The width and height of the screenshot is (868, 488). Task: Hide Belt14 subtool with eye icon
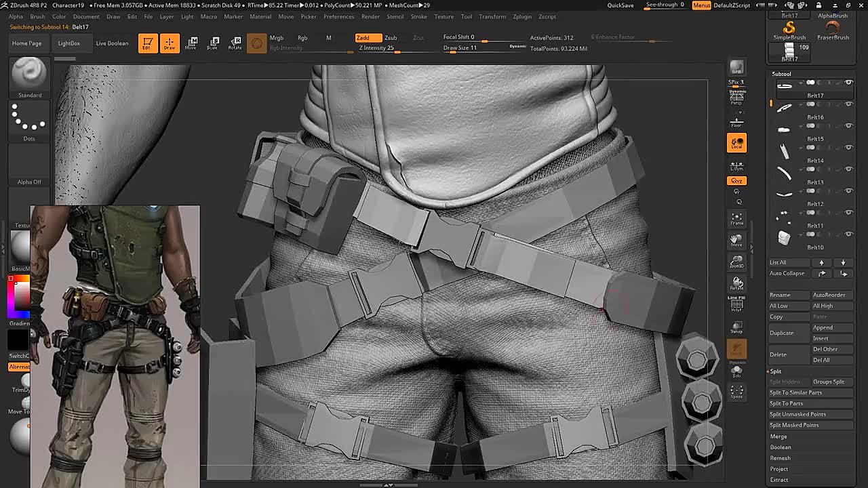coord(848,148)
